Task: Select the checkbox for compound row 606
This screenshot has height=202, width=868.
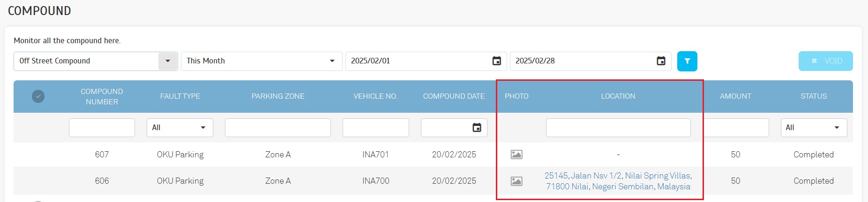Action: pyautogui.click(x=38, y=181)
